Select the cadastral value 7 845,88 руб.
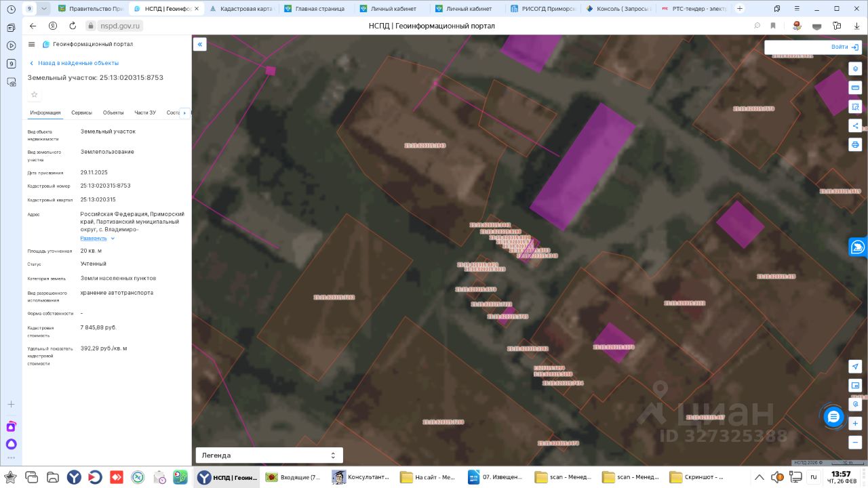 [98, 327]
